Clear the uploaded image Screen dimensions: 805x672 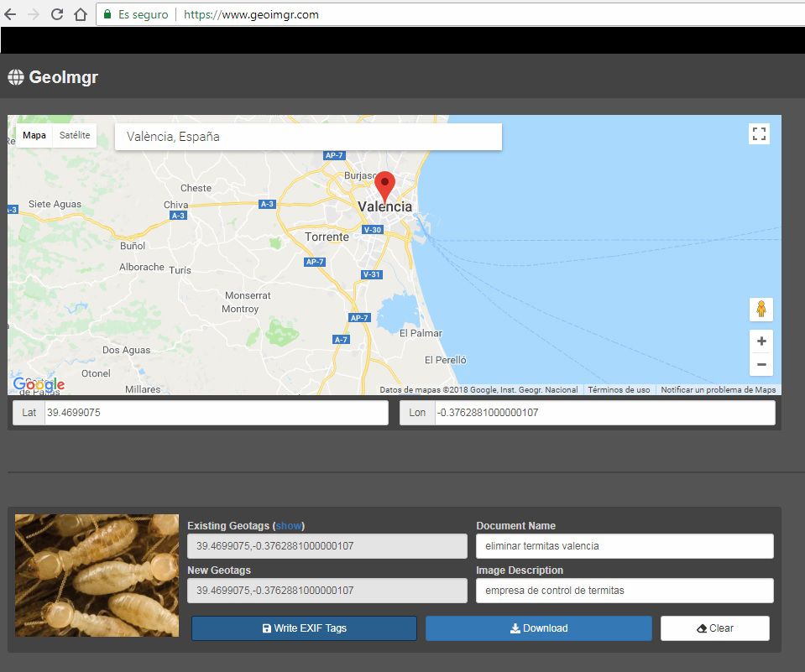point(714,628)
